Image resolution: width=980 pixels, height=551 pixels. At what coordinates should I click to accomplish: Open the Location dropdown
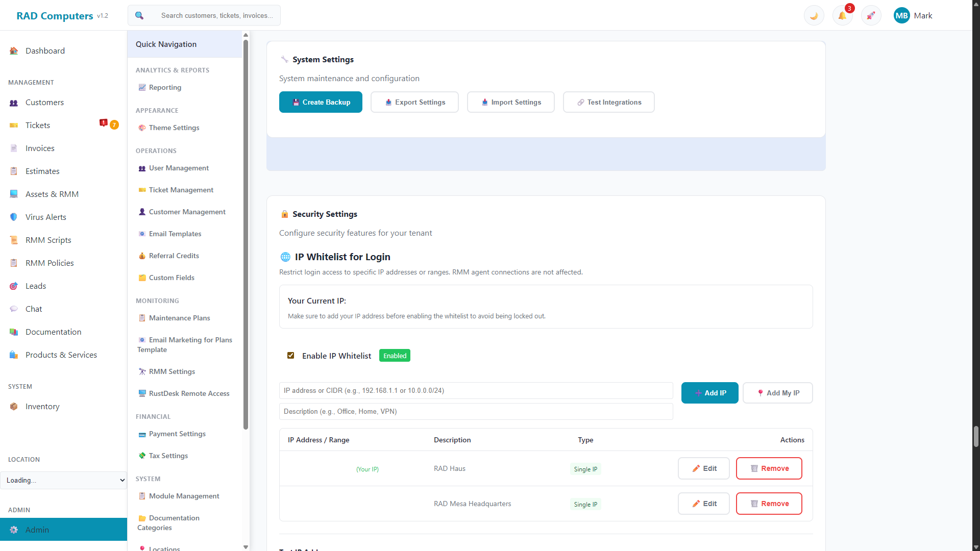point(64,480)
